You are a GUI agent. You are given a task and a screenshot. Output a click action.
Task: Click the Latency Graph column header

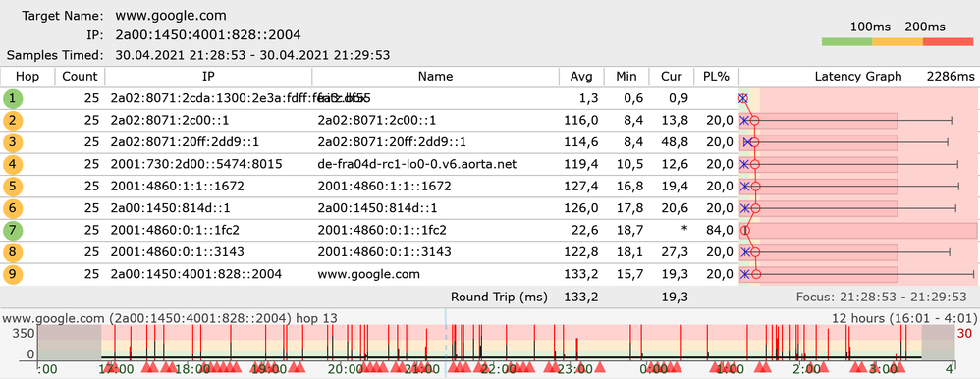[x=858, y=77]
